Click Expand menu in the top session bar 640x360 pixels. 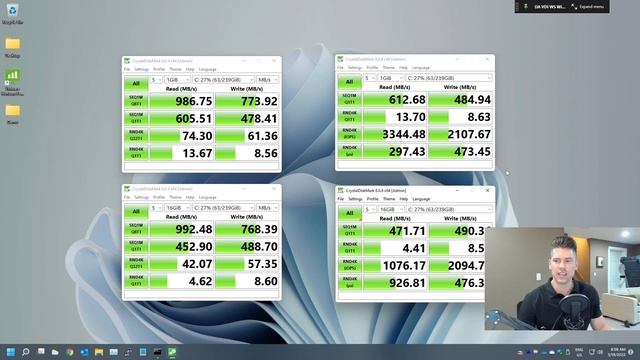(588, 7)
